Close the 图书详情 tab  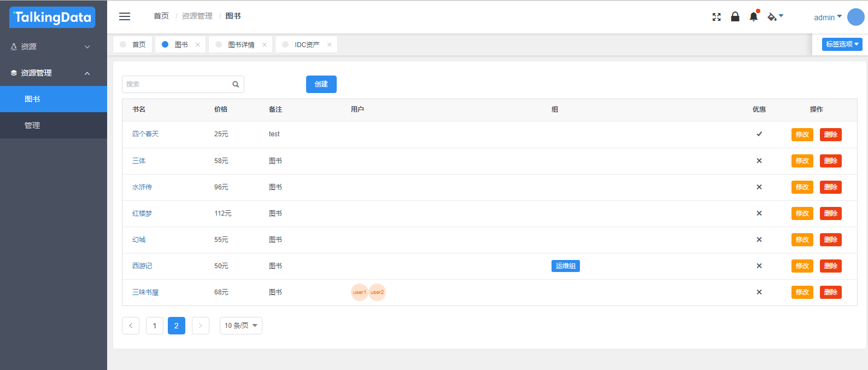pyautogui.click(x=265, y=45)
